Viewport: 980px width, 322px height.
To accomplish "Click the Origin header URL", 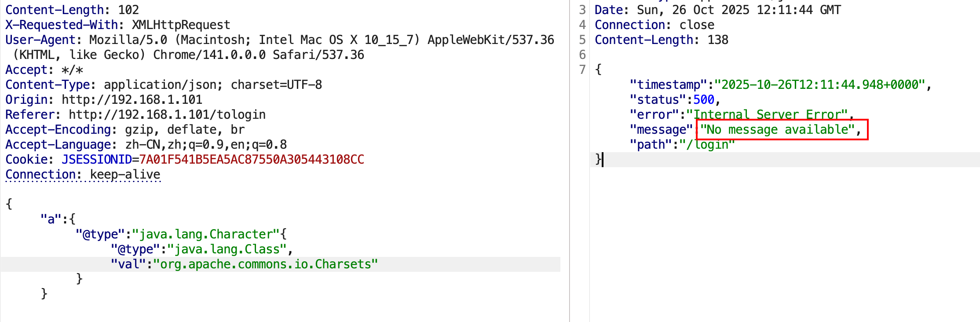I will click(x=132, y=99).
